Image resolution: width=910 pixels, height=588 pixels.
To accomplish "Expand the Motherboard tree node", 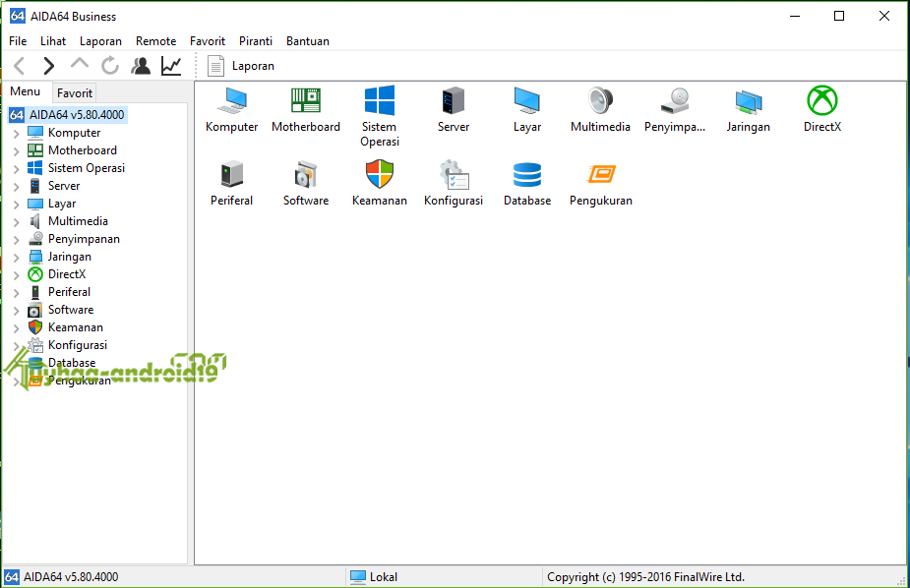I will click(17, 151).
